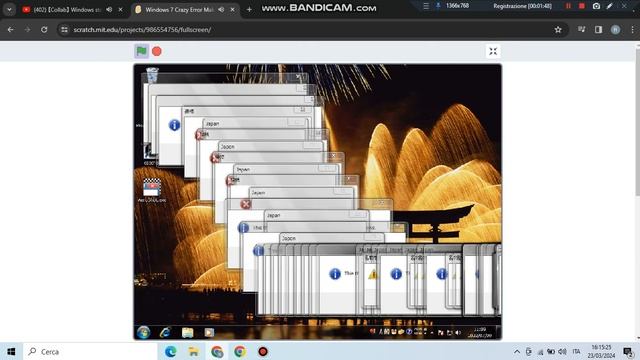Open the folder icon on the Windows 7 taskbar
This screenshot has height=360, width=640.
[187, 333]
